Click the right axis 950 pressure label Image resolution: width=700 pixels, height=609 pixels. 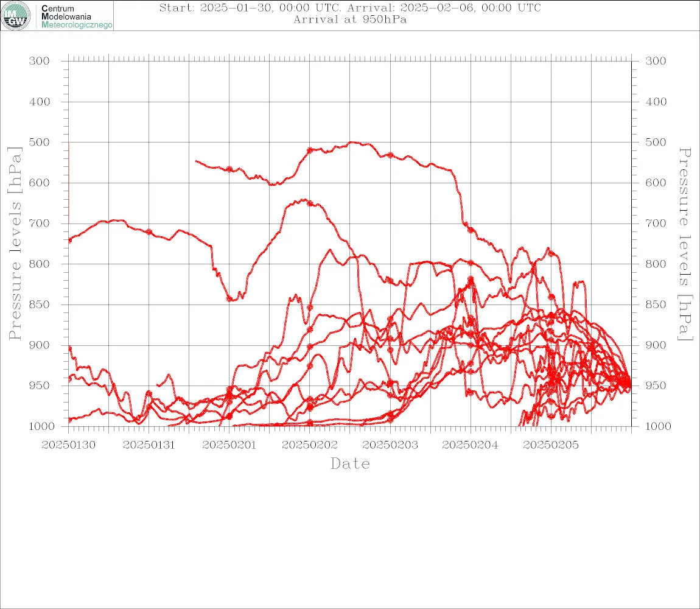click(x=656, y=385)
